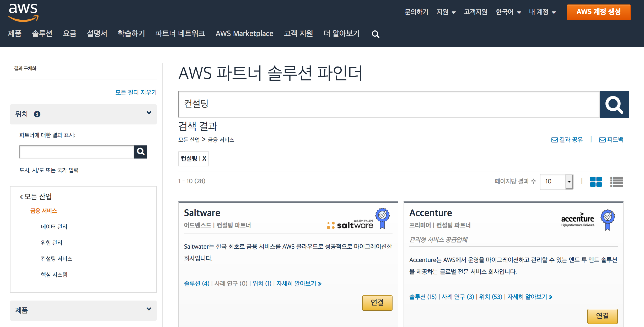Switch to list view layout
644x327 pixels.
[616, 182]
